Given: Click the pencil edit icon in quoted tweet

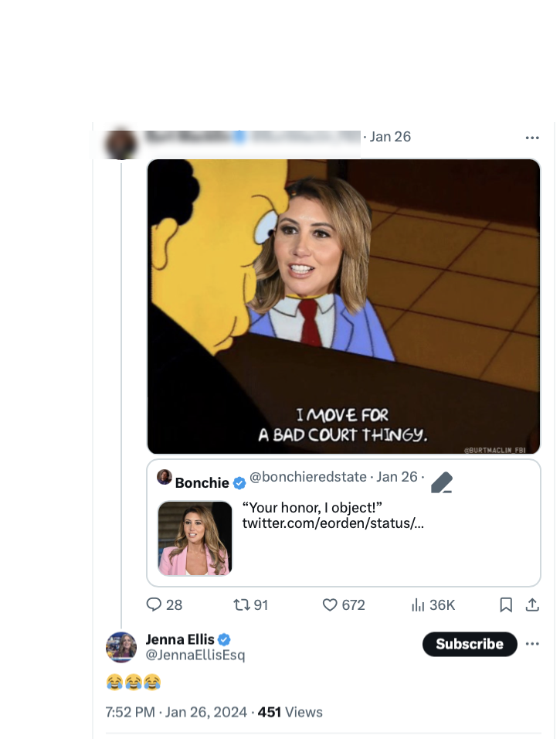Looking at the screenshot, I should click(442, 483).
